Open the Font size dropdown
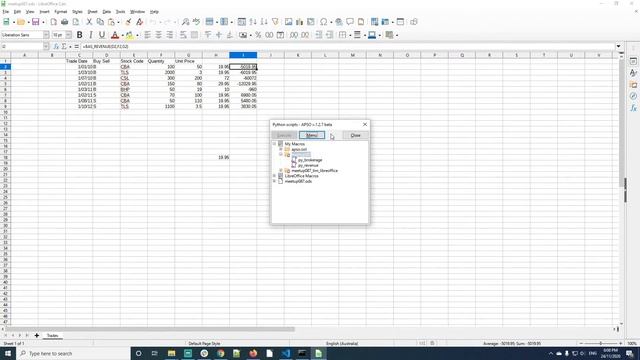This screenshot has height=360, width=640. pyautogui.click(x=69, y=35)
